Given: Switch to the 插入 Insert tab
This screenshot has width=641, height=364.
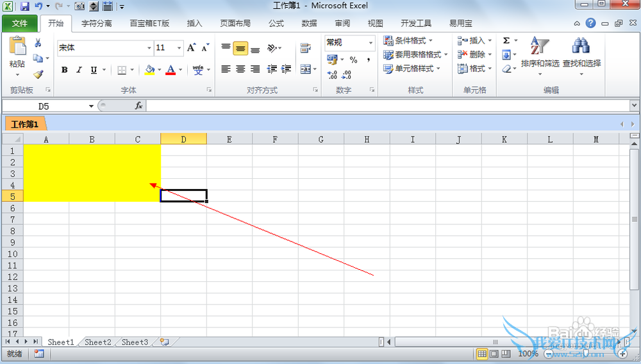Looking at the screenshot, I should (x=195, y=23).
